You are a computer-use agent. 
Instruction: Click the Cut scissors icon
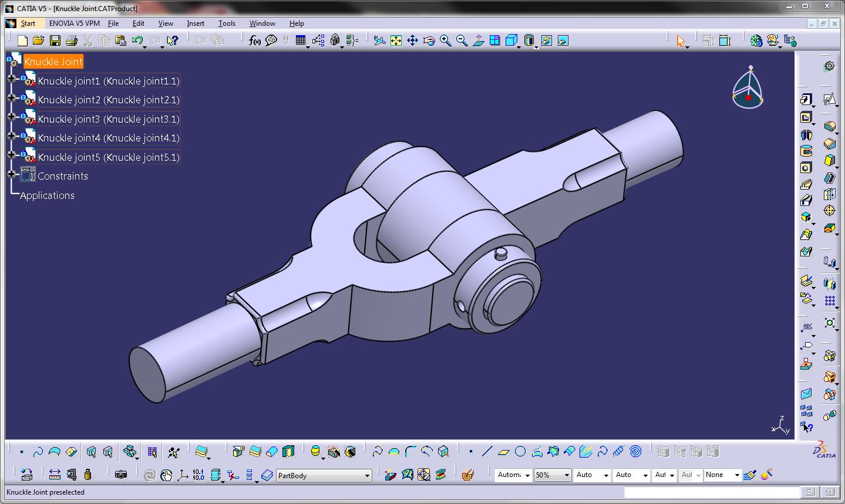[88, 40]
